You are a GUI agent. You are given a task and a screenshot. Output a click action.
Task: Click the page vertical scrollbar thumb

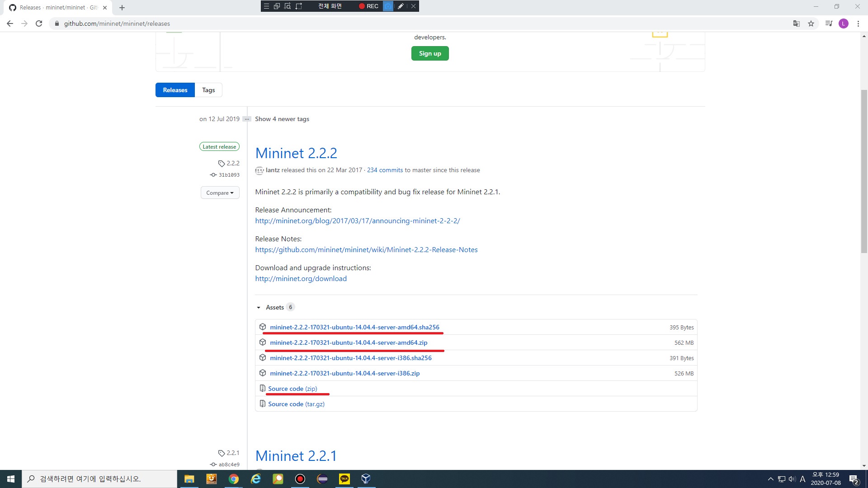pyautogui.click(x=864, y=172)
